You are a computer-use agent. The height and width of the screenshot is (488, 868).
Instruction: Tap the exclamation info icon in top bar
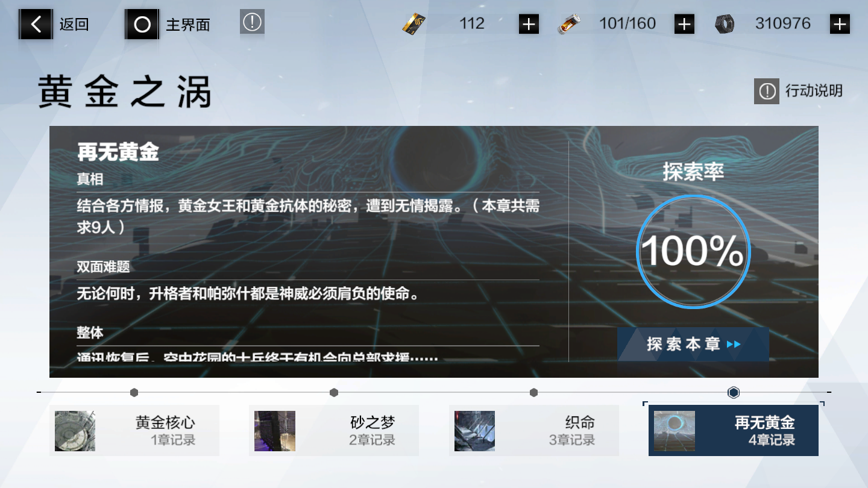coord(252,22)
